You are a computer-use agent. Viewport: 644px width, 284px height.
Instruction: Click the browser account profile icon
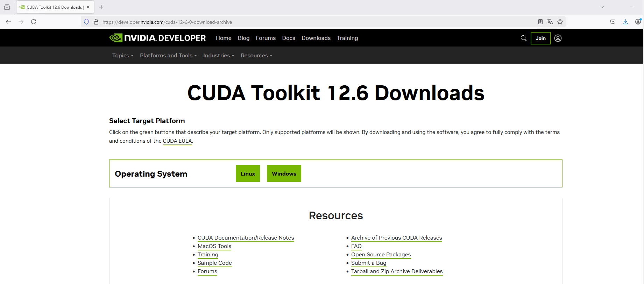pos(638,22)
